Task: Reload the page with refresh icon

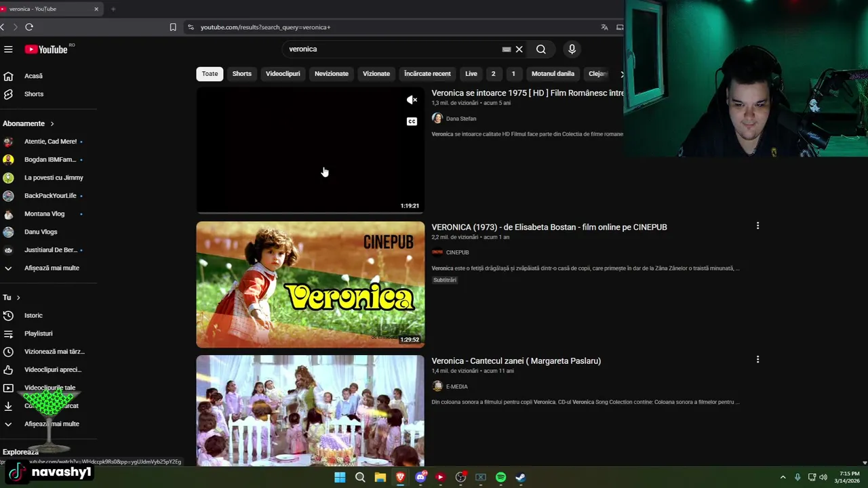Action: (29, 27)
